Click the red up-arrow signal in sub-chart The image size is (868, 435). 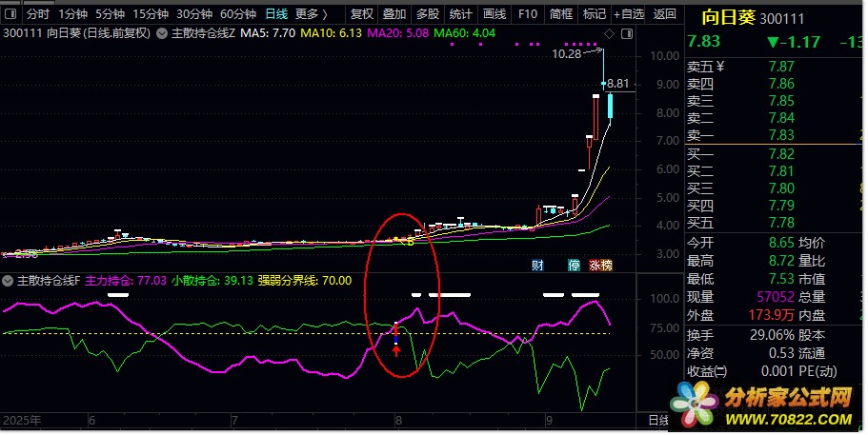(x=396, y=351)
